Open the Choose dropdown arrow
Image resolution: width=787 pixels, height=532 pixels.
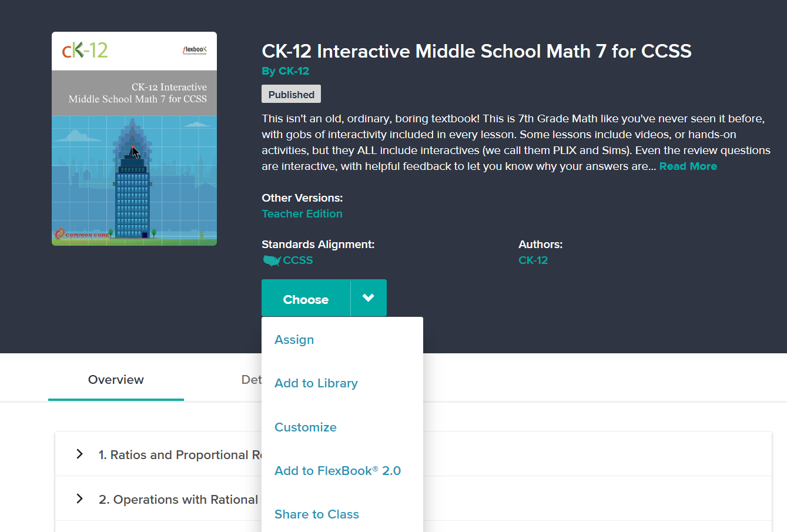[x=369, y=297]
